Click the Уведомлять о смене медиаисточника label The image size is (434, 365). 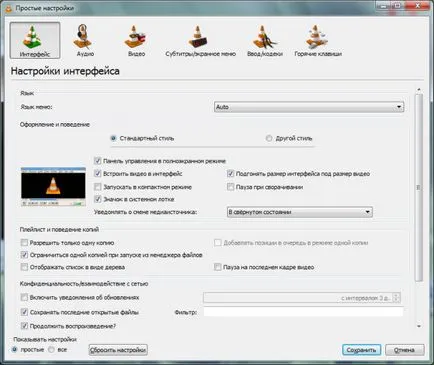pos(145,212)
